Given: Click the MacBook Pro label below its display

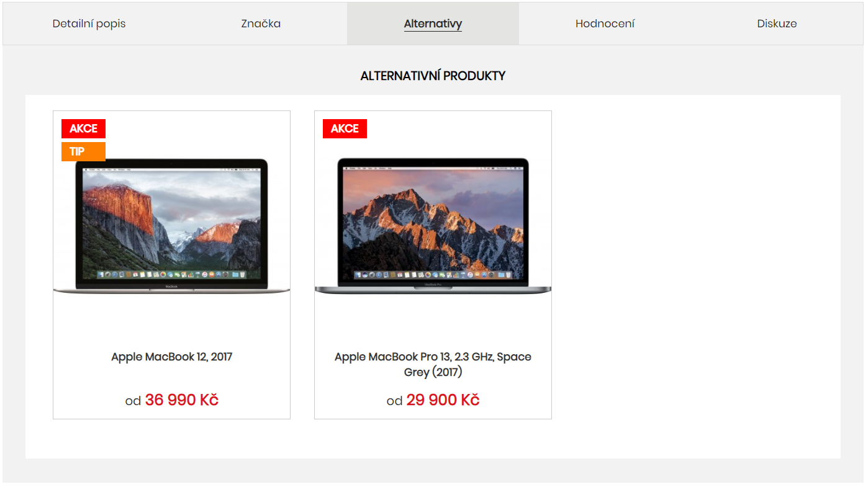Looking at the screenshot, I should pos(433,285).
